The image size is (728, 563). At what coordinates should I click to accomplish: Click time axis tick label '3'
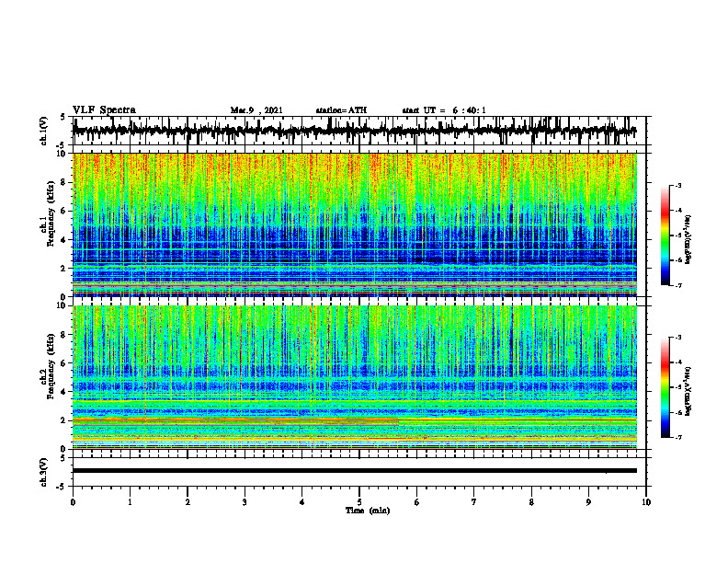pyautogui.click(x=245, y=502)
